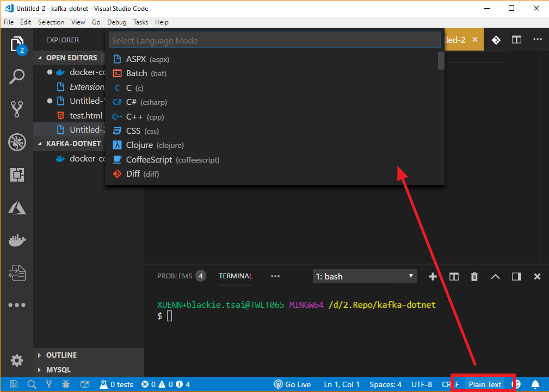Open the Manage gear menu
This screenshot has width=549, height=392.
pos(17,360)
